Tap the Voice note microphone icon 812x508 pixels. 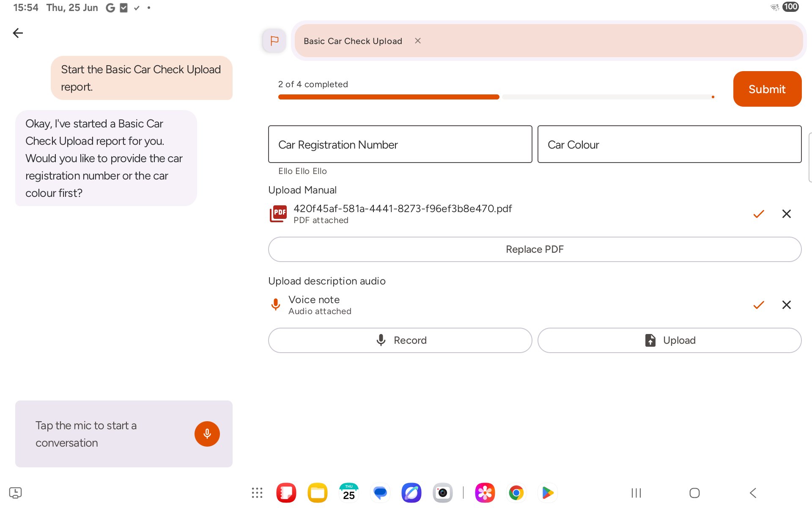click(276, 304)
